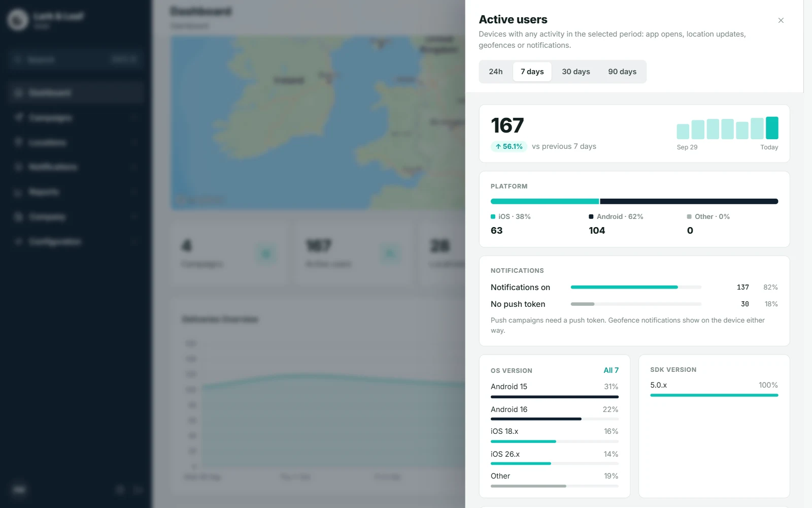Screen dimensions: 812x508
Task: Click the iOS device count 63
Action: 496,231
